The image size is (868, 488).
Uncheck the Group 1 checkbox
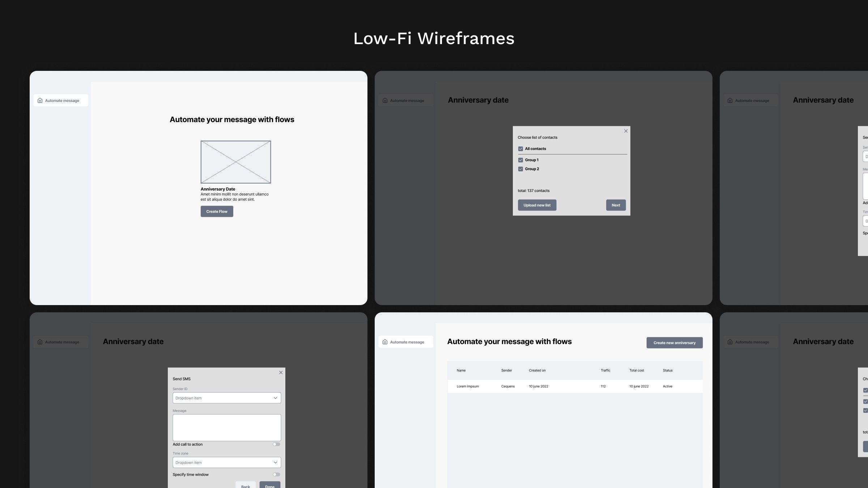[x=520, y=160]
